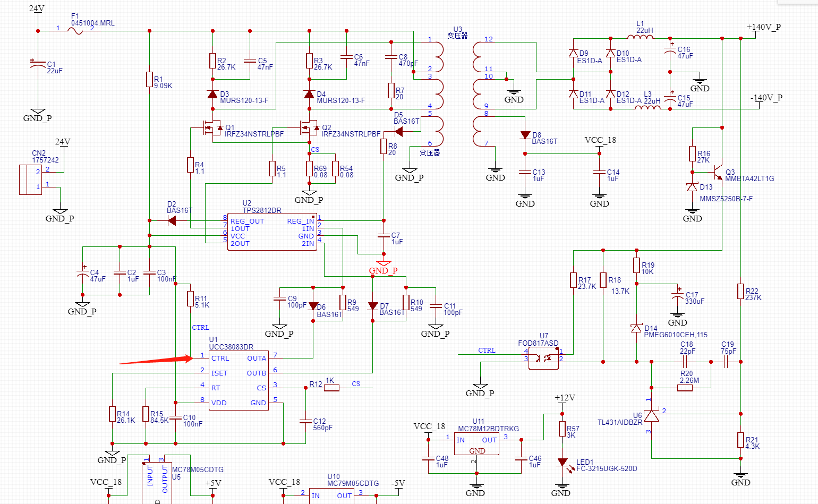Click the TL431AIDBZR part label
The image size is (818, 504).
point(620,422)
